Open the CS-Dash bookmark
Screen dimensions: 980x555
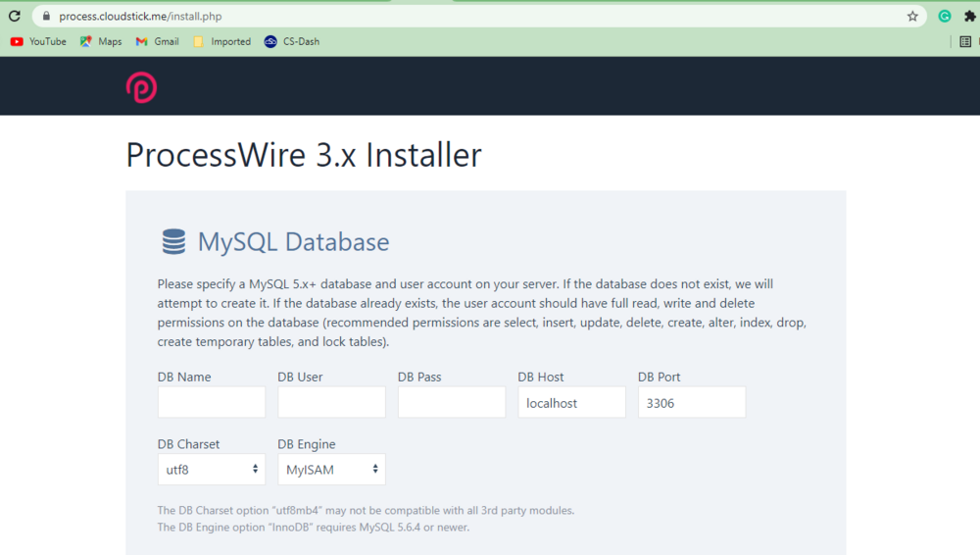click(x=292, y=41)
